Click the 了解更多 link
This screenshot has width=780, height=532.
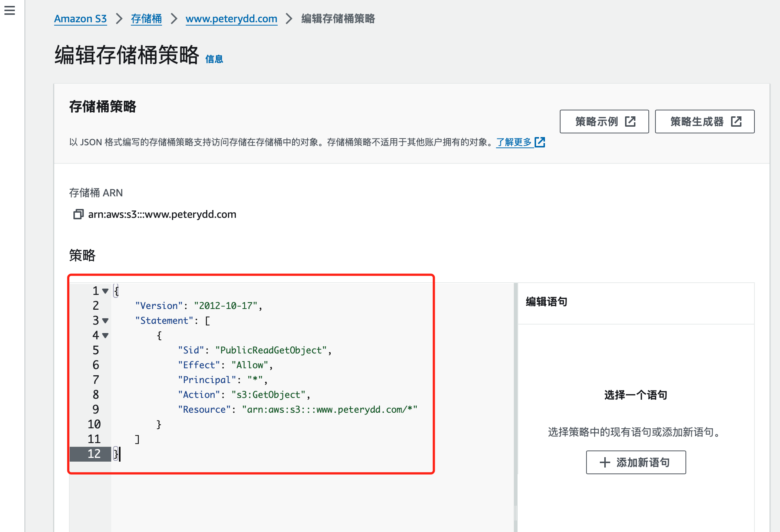514,142
